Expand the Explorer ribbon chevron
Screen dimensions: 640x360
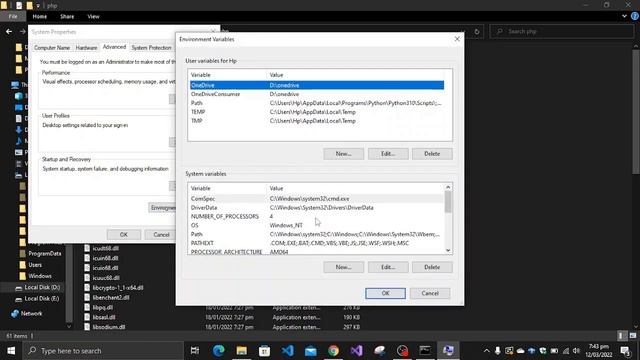(624, 16)
